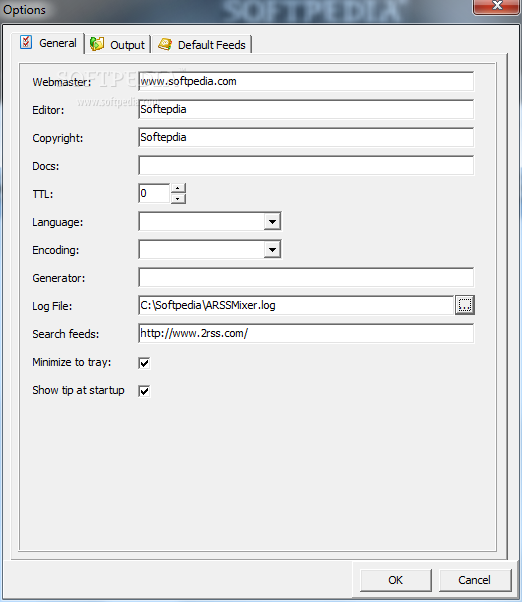Click the Output tab folder icon
The image size is (522, 602).
point(97,44)
